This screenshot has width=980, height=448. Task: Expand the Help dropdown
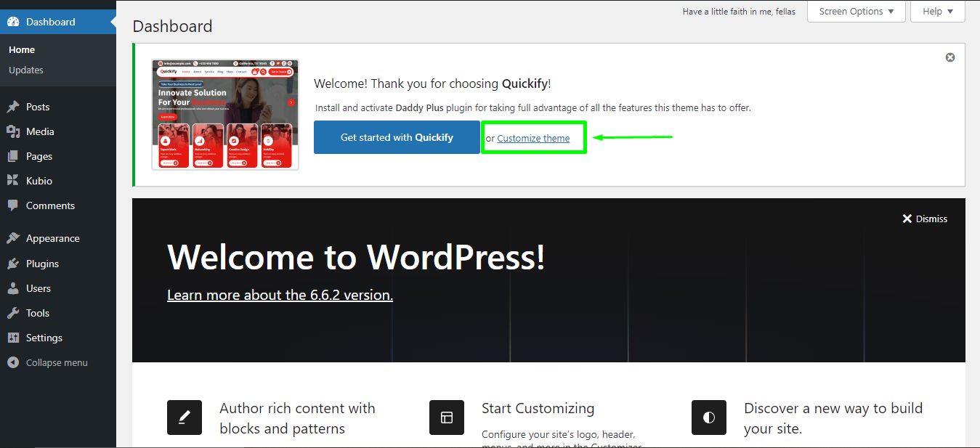click(937, 11)
